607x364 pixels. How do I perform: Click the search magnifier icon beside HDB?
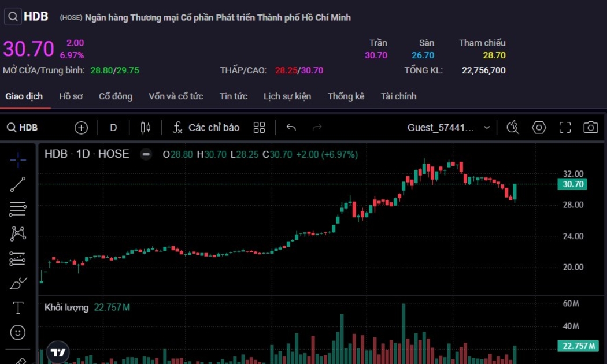(13, 17)
